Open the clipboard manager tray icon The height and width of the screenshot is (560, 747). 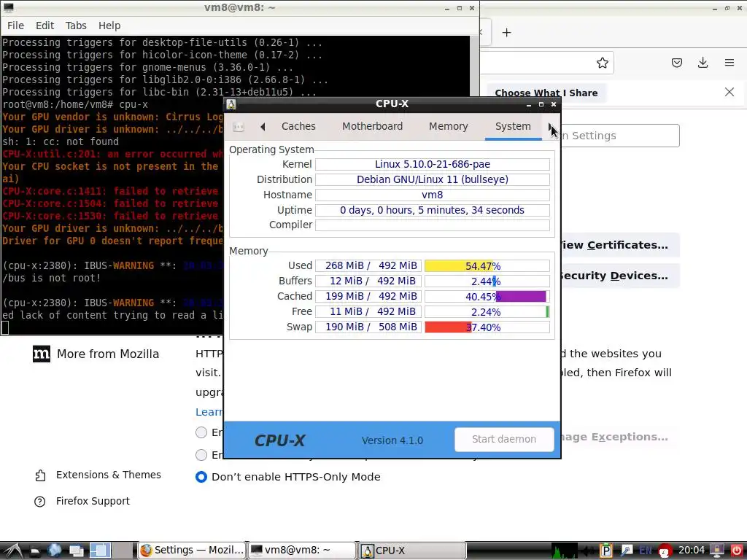click(x=606, y=551)
